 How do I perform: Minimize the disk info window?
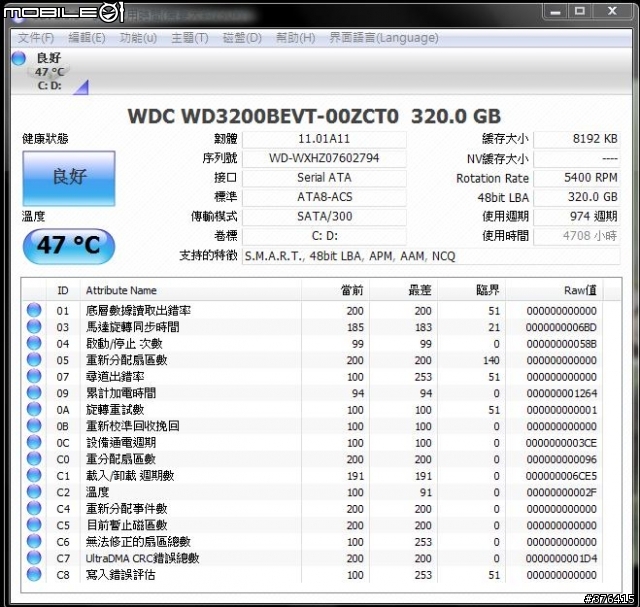click(x=555, y=11)
